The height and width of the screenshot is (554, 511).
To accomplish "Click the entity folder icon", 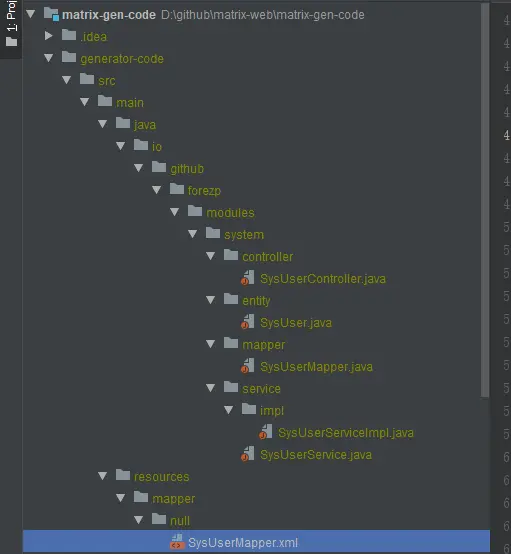I will click(x=231, y=299).
